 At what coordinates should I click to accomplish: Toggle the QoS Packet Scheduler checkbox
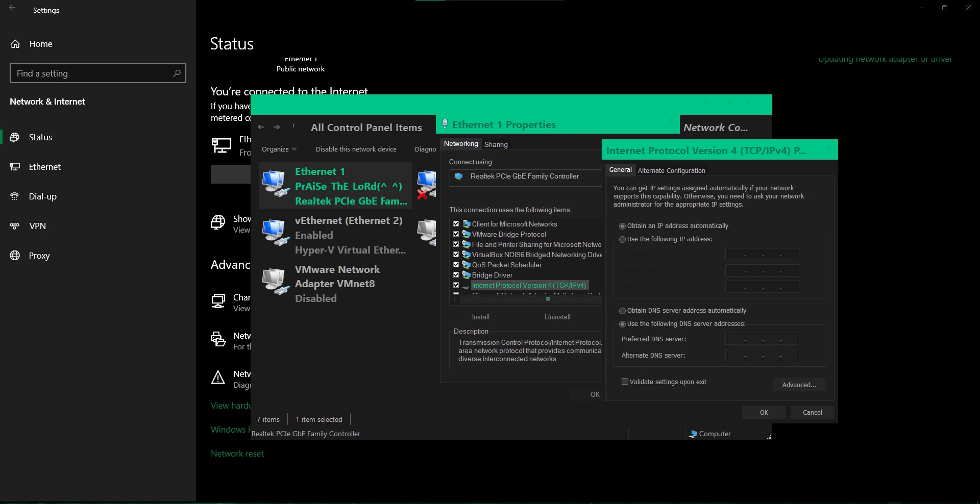pos(456,264)
